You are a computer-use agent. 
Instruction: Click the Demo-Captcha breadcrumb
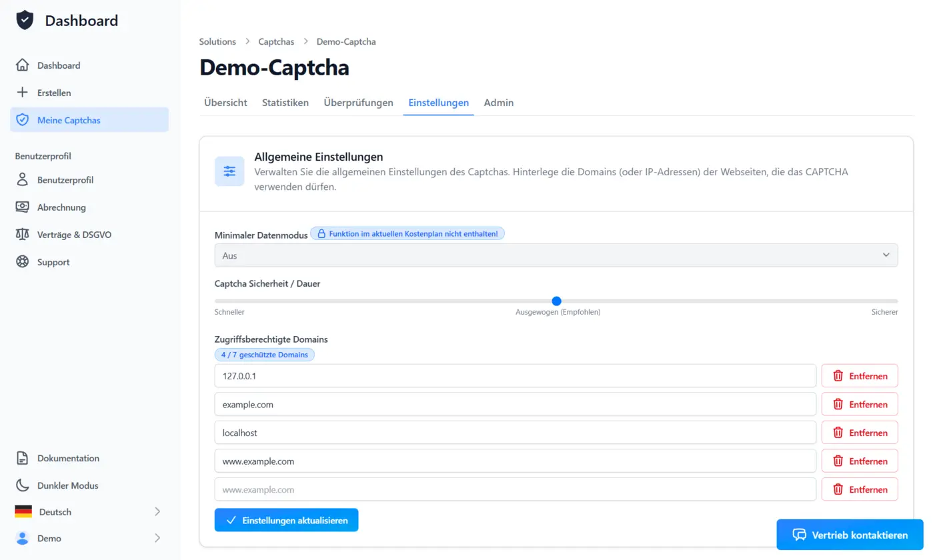pos(346,41)
